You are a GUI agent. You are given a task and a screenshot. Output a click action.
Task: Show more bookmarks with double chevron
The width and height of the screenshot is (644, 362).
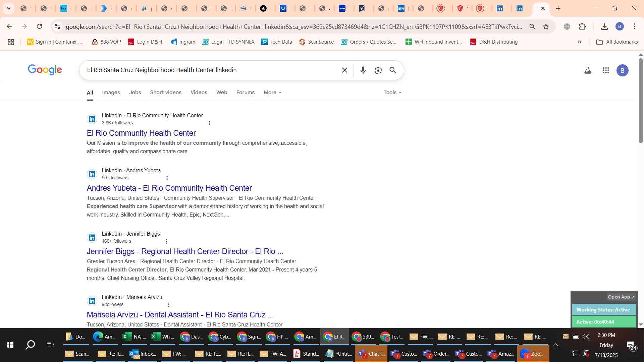(x=579, y=42)
